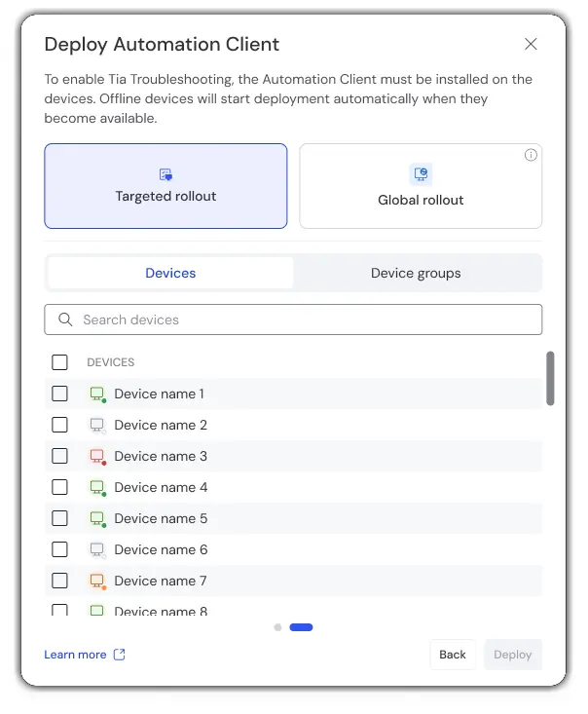The height and width of the screenshot is (714, 588).
Task: Tick the checkbox for Device name 4
Action: pyautogui.click(x=59, y=487)
